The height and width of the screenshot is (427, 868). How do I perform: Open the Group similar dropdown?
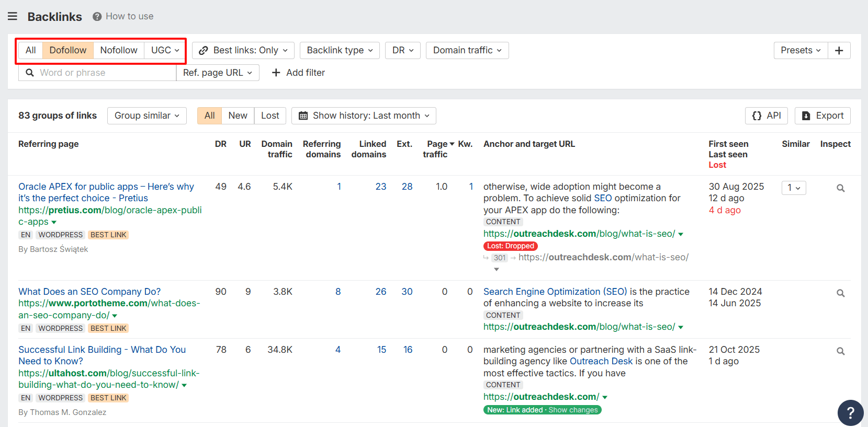point(147,116)
